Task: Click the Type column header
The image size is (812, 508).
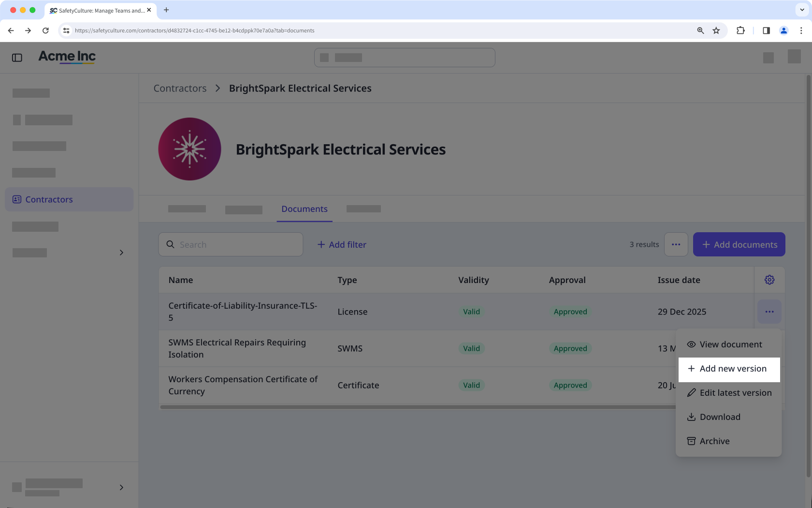Action: coord(347,280)
